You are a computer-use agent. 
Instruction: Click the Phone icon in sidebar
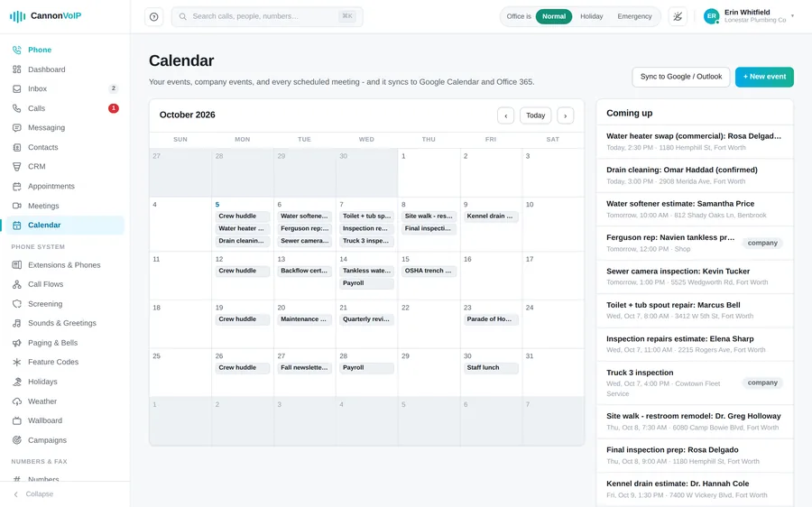pyautogui.click(x=17, y=50)
